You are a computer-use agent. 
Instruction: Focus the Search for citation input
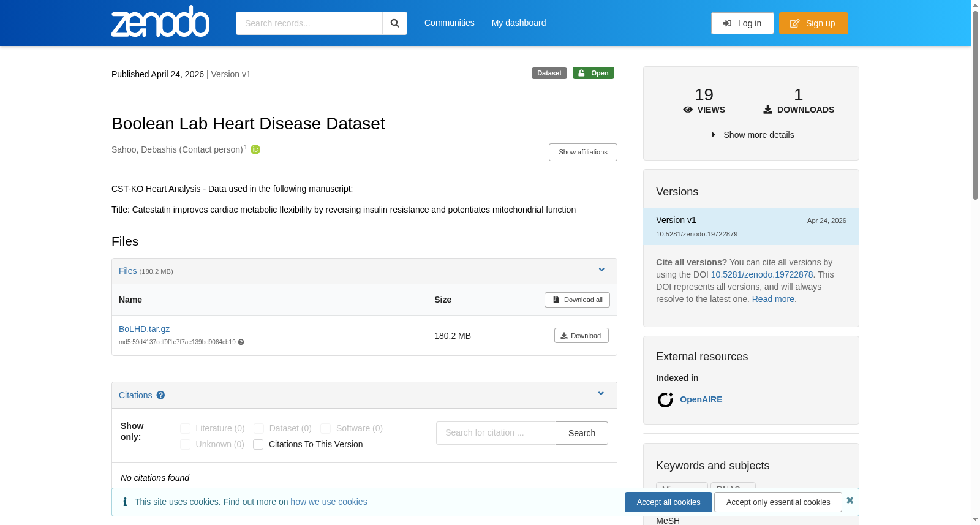496,433
